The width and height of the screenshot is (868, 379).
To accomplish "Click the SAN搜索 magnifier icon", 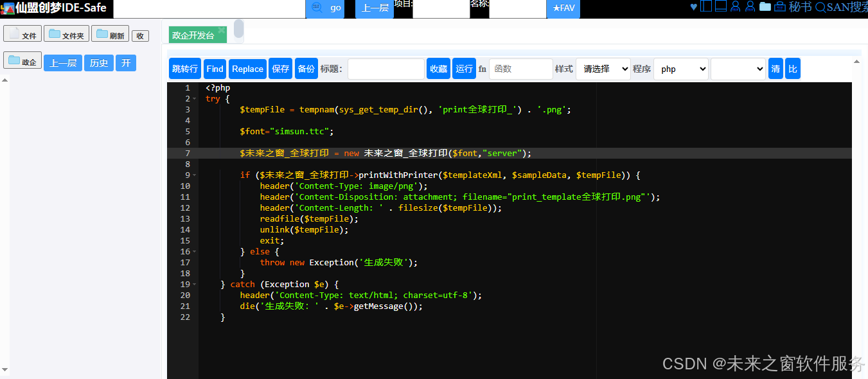I will click(820, 7).
